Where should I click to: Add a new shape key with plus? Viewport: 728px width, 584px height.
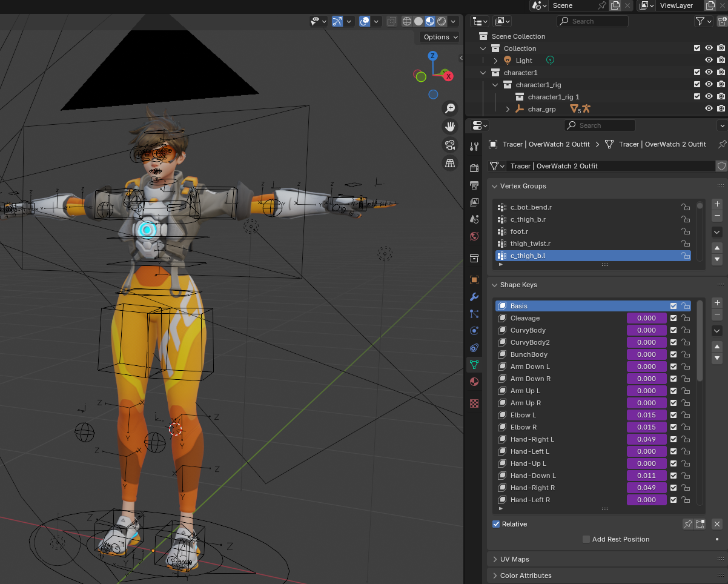tap(717, 303)
